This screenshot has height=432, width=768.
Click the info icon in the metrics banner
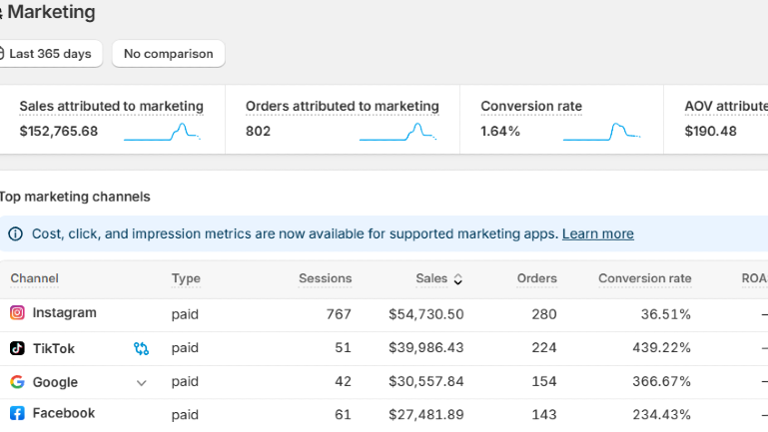15,234
